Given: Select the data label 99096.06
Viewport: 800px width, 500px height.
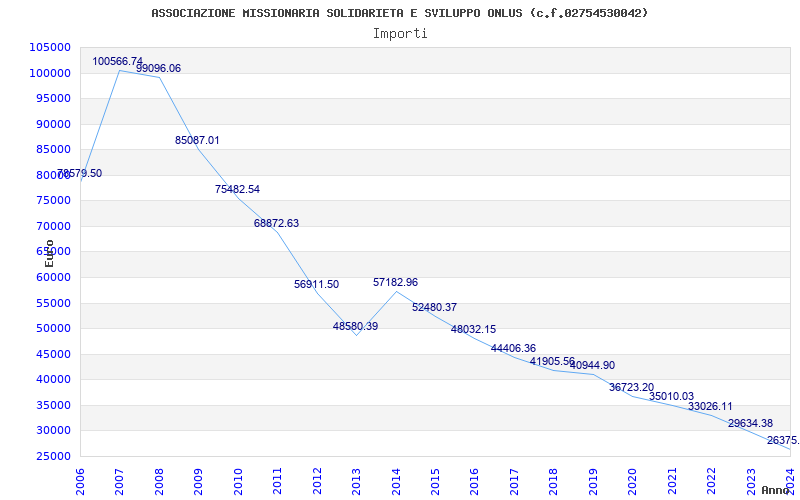Looking at the screenshot, I should [158, 68].
